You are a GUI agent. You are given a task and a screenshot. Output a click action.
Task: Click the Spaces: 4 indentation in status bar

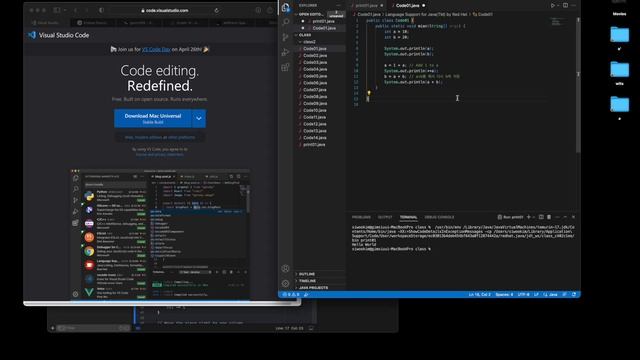pos(504,294)
